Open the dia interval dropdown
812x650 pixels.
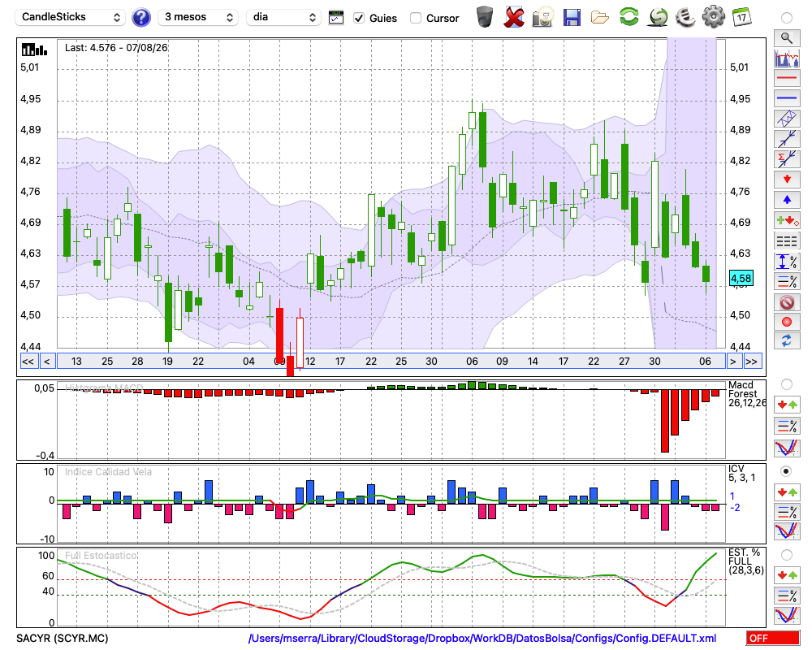[283, 17]
